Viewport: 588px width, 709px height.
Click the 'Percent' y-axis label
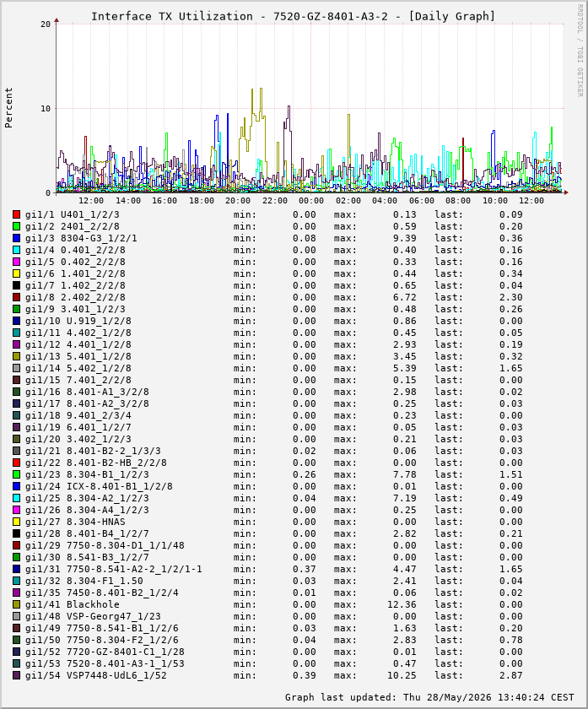click(8, 108)
